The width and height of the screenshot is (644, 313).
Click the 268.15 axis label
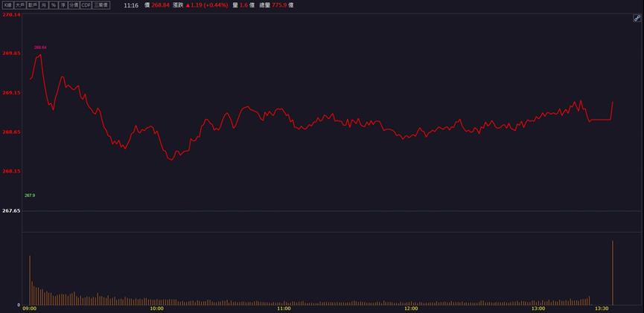[11, 171]
